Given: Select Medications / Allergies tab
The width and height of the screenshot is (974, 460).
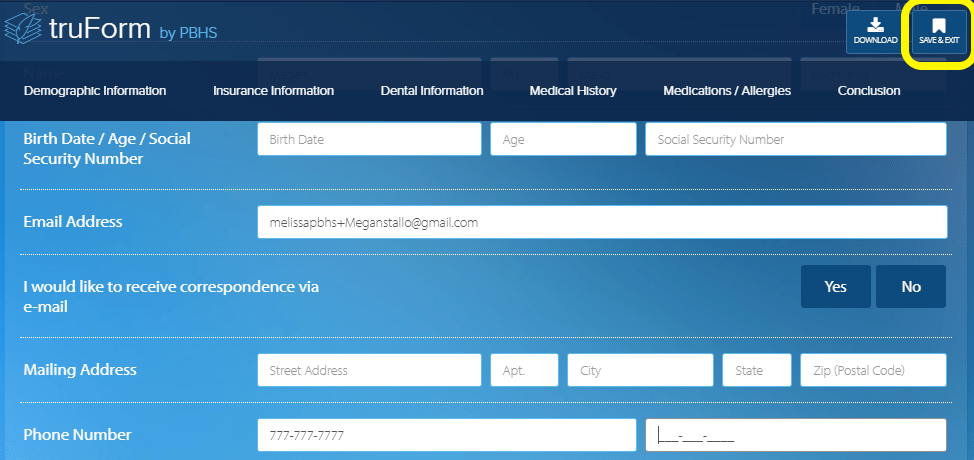Looking at the screenshot, I should tap(727, 91).
